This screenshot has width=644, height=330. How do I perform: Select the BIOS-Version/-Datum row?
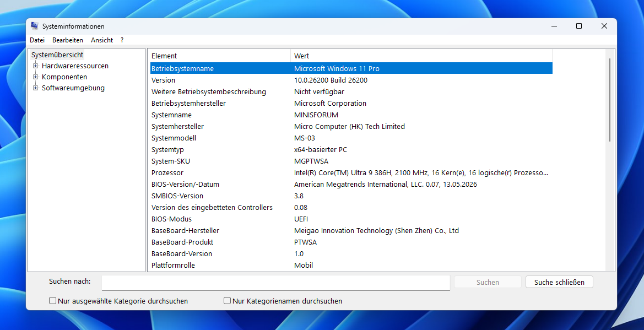[x=351, y=184]
